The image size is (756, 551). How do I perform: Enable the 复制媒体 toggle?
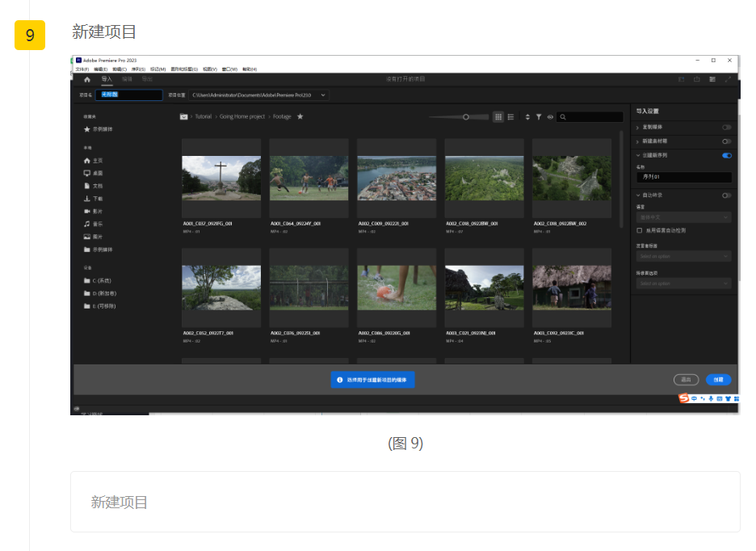727,128
